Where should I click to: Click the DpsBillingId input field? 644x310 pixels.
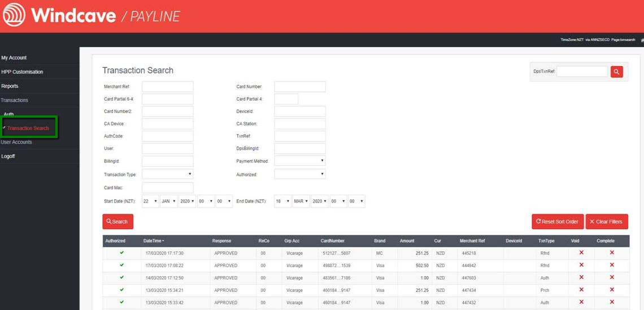point(300,148)
